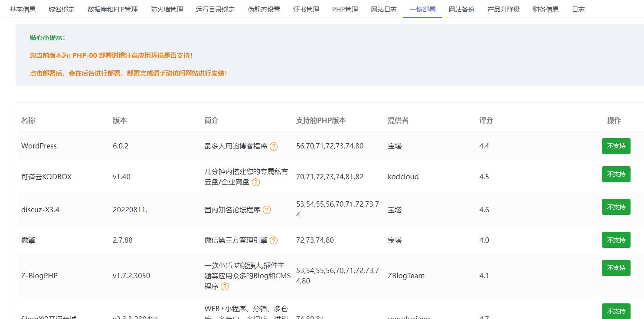Click the kodcloud provider cell

(403, 177)
